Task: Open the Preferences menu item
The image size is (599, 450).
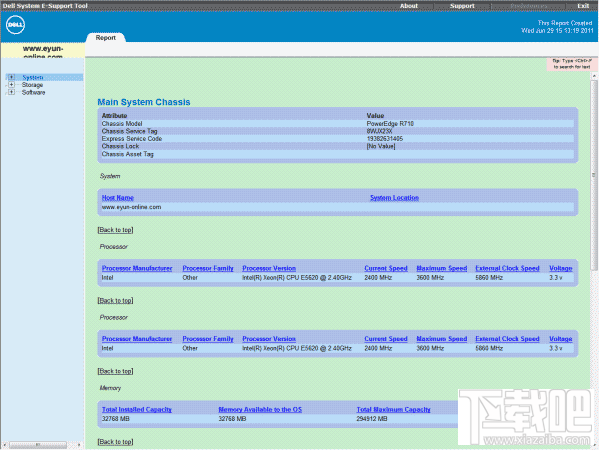Action: pos(528,6)
